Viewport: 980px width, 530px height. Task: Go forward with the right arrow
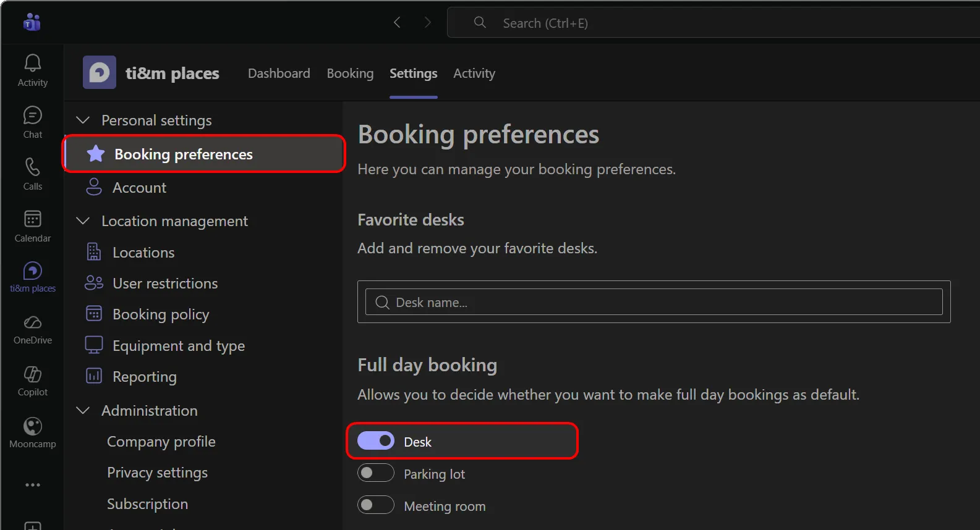tap(427, 23)
